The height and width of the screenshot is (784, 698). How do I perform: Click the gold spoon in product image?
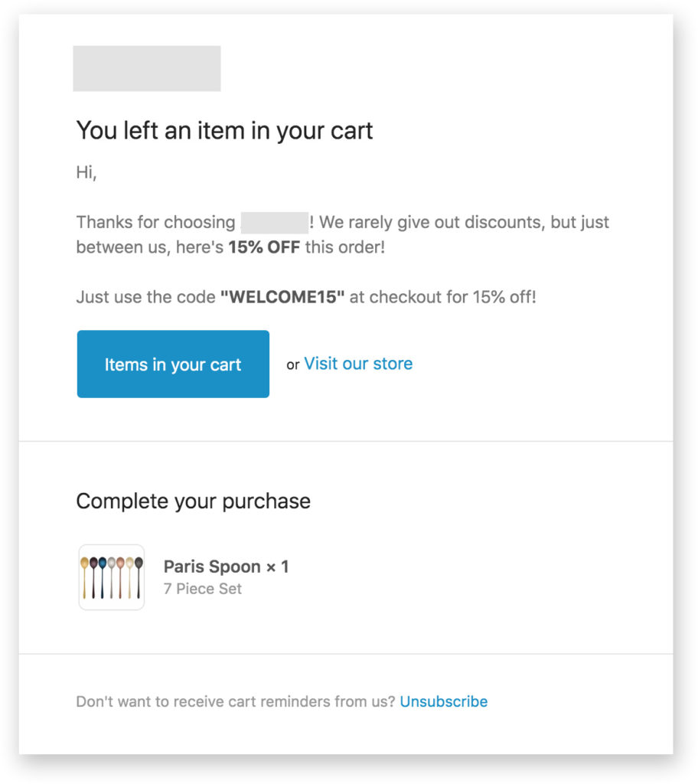click(84, 563)
